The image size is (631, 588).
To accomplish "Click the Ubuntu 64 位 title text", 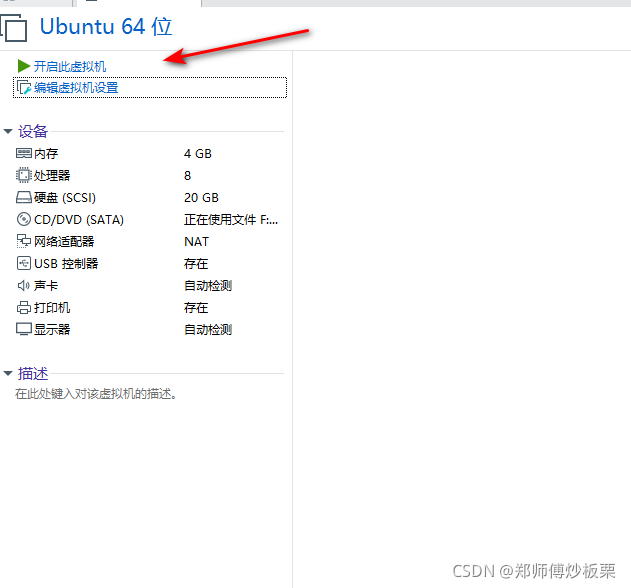I will click(x=106, y=27).
